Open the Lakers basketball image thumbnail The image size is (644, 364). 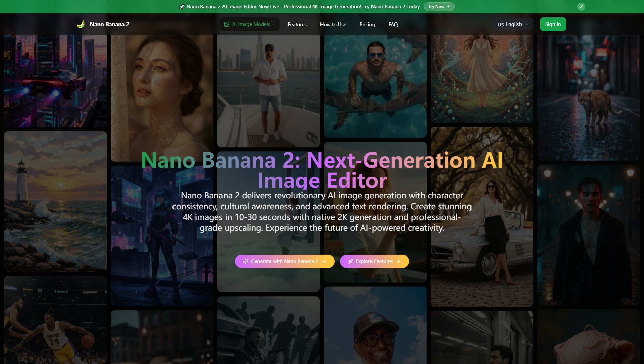pos(55,322)
